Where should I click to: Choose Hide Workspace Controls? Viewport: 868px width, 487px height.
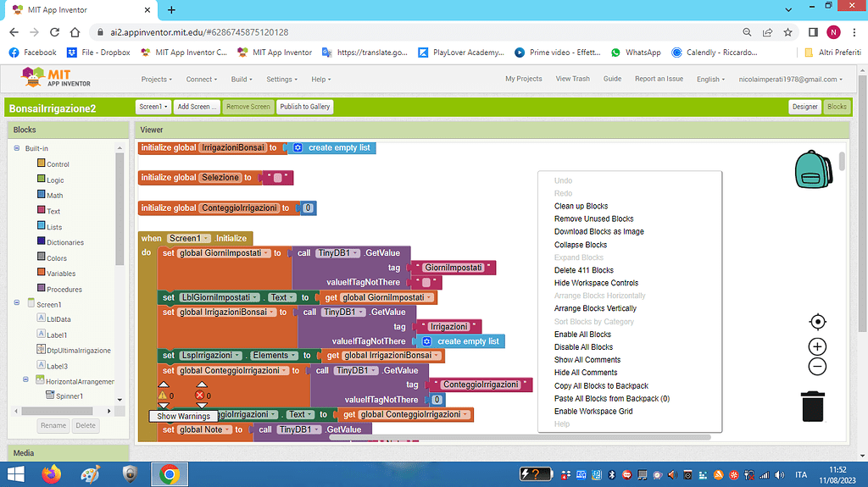596,283
